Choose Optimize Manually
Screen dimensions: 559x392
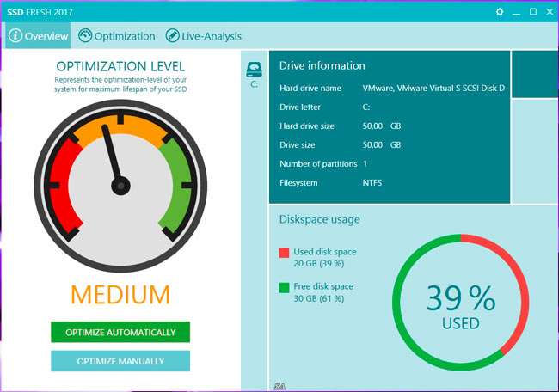pyautogui.click(x=120, y=361)
